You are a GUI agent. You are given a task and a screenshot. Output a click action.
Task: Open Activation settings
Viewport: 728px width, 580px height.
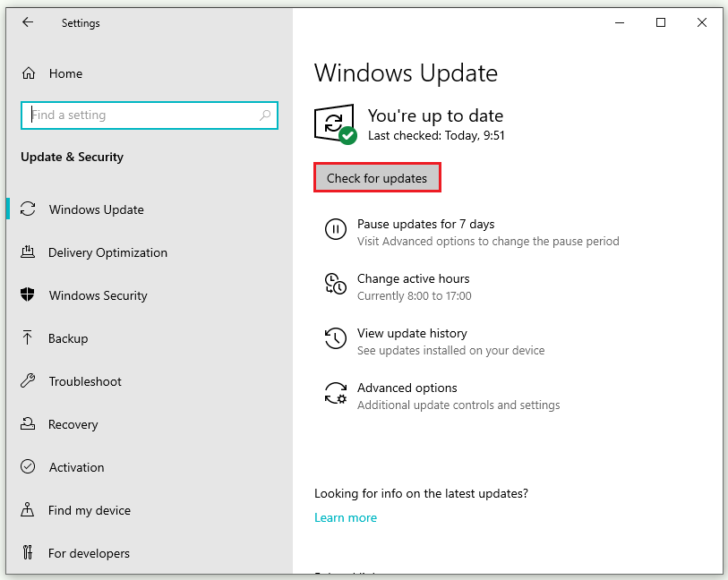click(x=77, y=467)
